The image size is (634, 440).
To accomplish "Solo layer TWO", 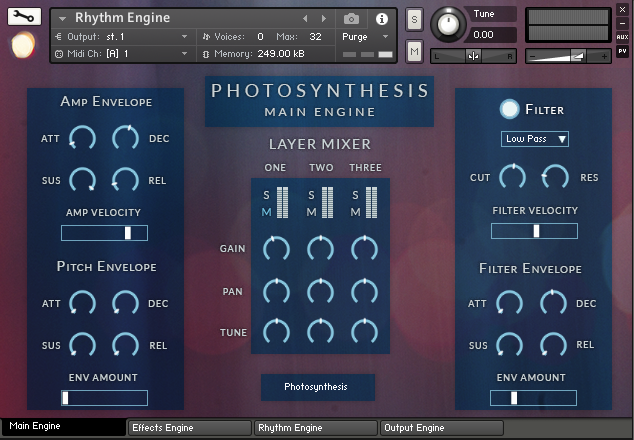I will coord(311,195).
